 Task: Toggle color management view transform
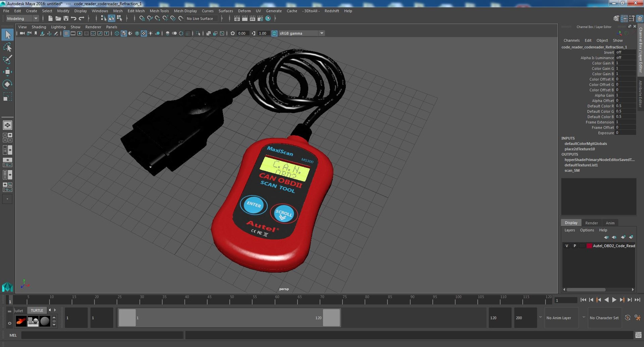point(274,33)
